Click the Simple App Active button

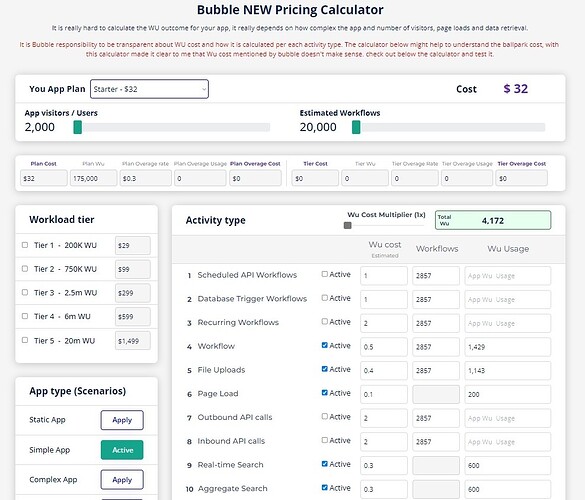point(122,450)
